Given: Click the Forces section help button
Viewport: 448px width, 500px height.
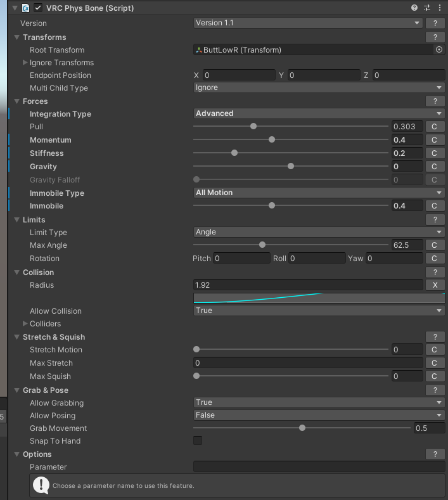Looking at the screenshot, I should [435, 101].
